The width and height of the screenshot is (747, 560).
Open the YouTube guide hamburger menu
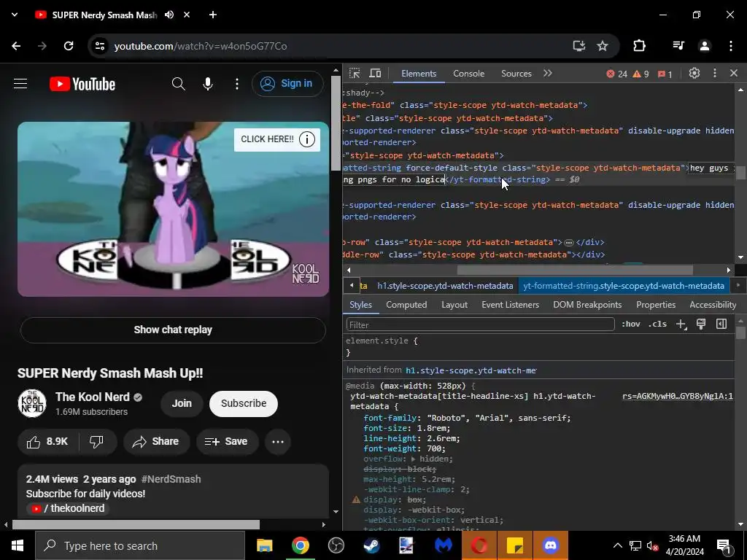coord(20,84)
